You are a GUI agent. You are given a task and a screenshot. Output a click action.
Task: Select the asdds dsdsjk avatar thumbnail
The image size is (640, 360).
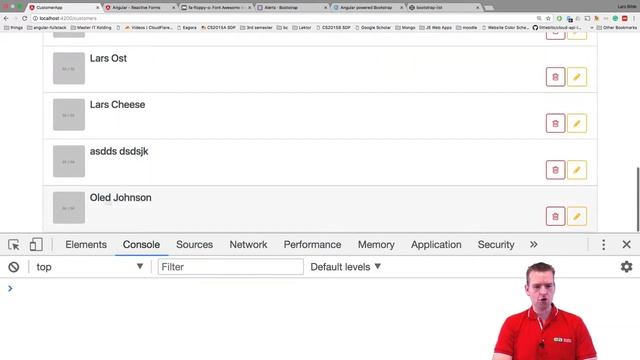click(x=69, y=161)
